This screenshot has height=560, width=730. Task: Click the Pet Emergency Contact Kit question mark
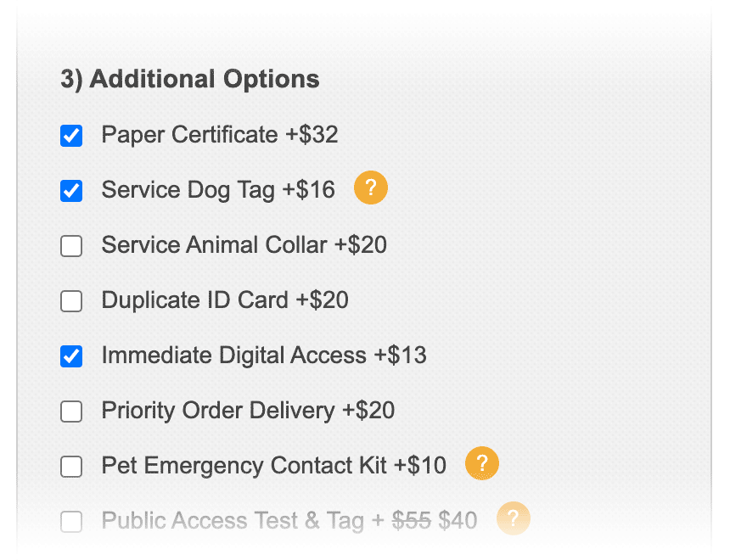click(x=481, y=463)
